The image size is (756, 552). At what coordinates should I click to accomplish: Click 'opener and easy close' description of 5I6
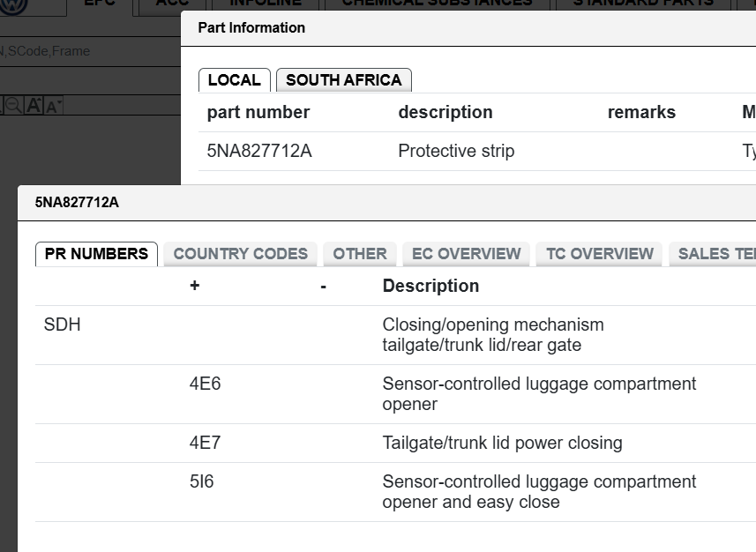[x=471, y=502]
